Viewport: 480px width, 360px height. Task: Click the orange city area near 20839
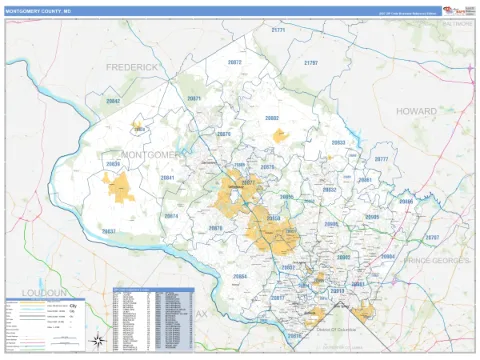click(119, 187)
